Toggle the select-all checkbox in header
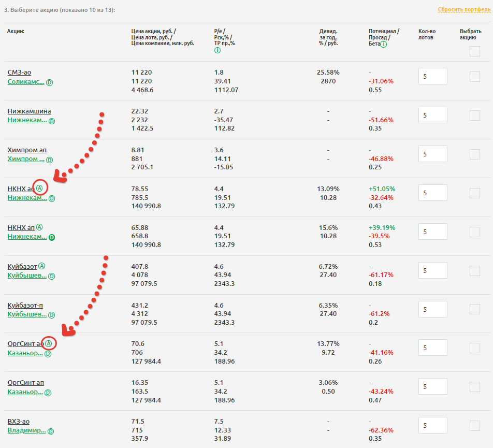Viewport: 493px width, 448px height. pyautogui.click(x=474, y=51)
